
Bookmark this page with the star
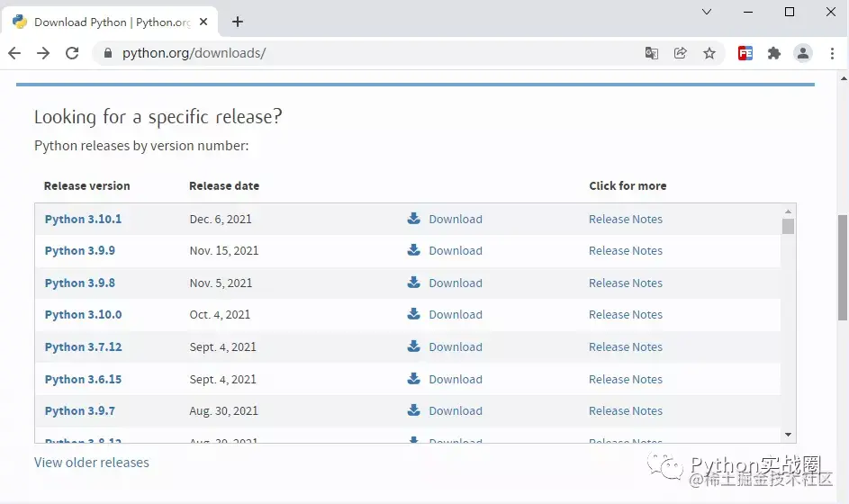[x=709, y=53]
